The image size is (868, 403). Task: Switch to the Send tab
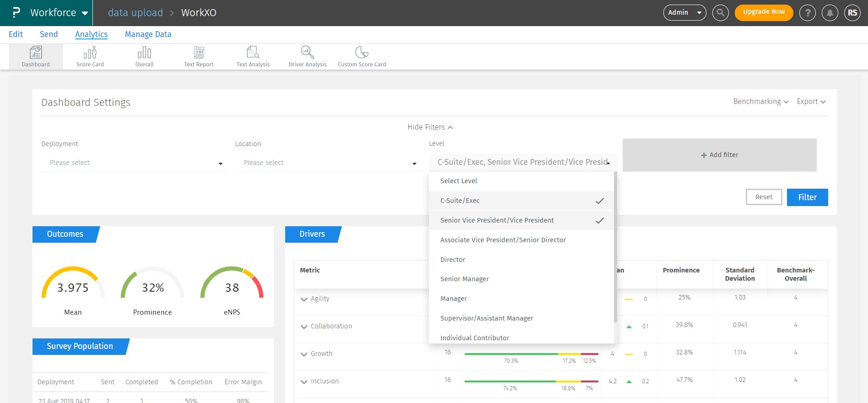pyautogui.click(x=49, y=34)
